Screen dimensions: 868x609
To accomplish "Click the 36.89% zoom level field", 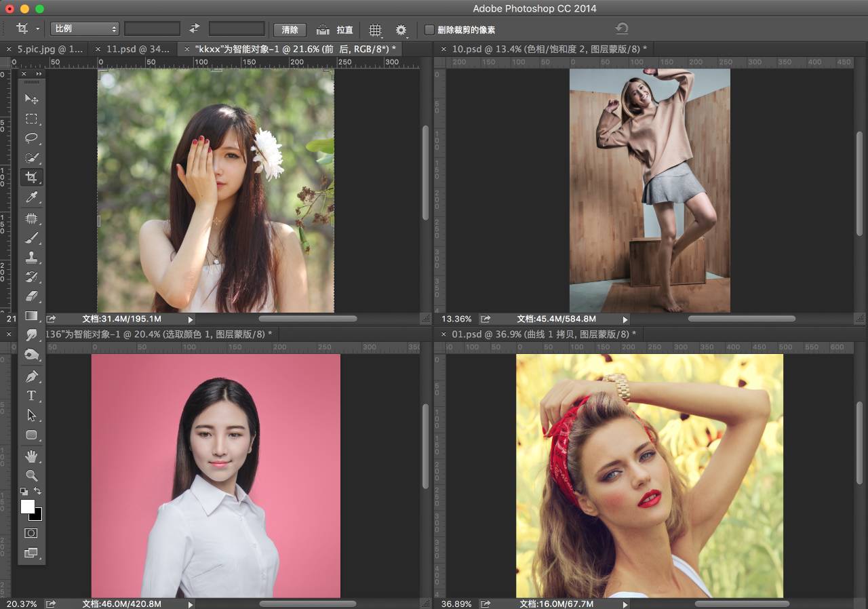I will point(456,604).
